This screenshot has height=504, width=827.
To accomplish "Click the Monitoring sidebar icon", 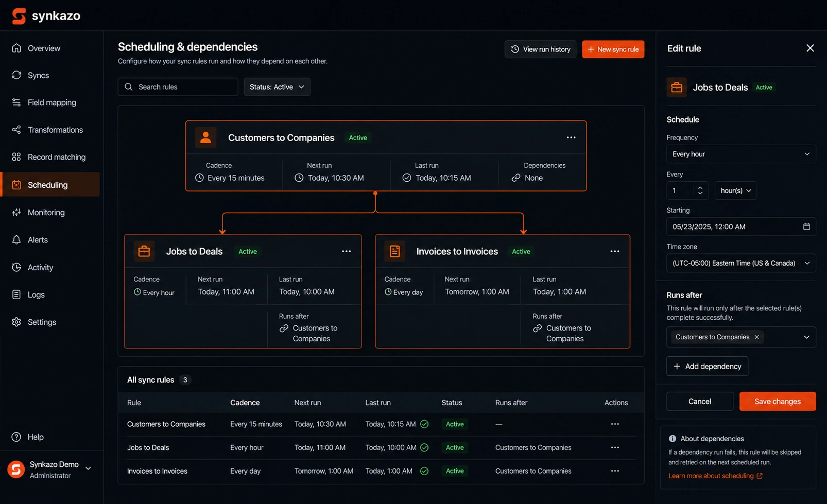I will click(16, 212).
